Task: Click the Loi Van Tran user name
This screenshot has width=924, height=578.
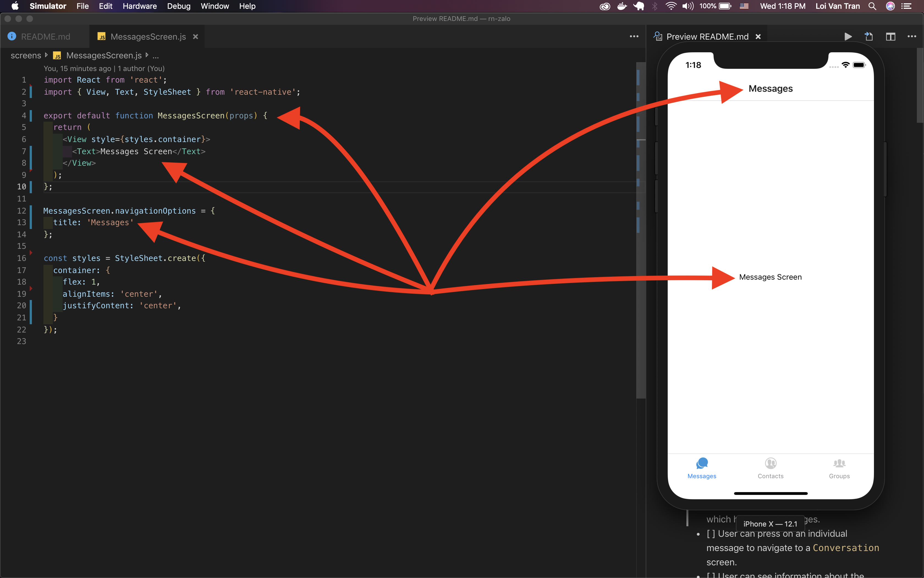Action: click(x=837, y=6)
